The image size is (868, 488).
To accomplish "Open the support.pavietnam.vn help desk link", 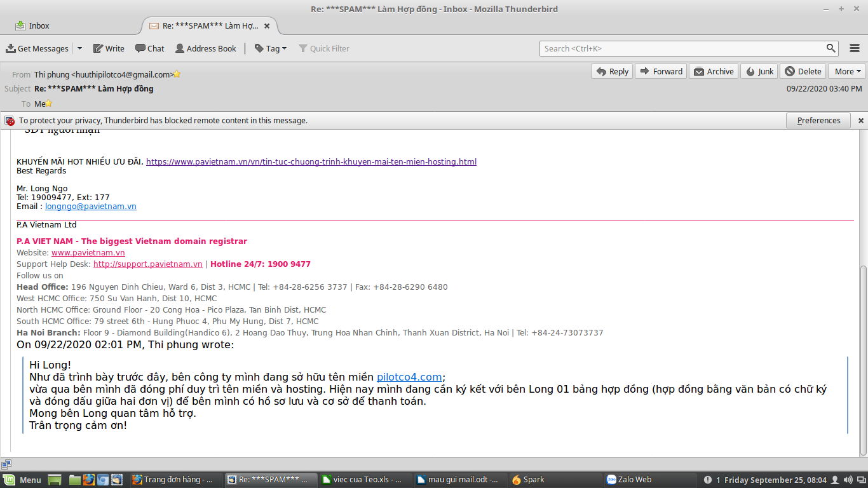I will point(148,264).
